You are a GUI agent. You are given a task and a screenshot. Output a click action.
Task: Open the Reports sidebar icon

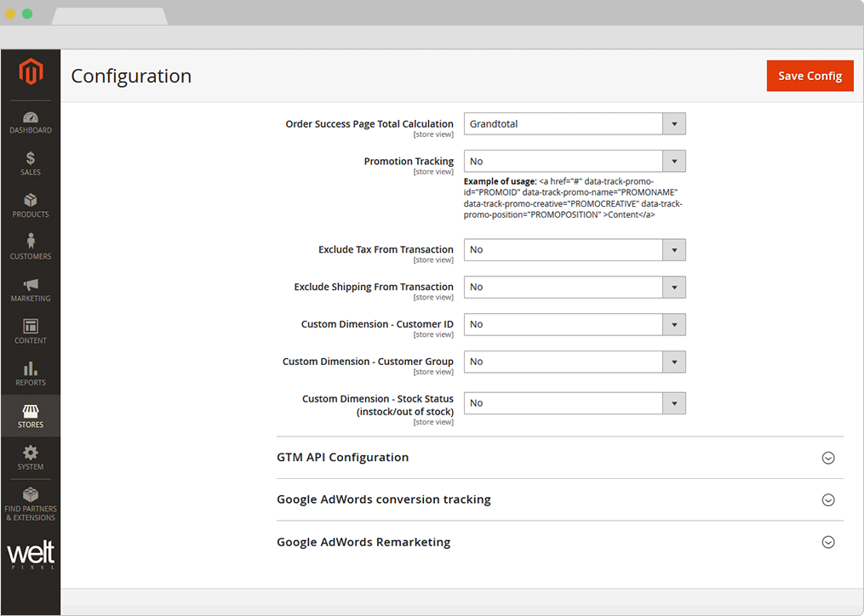[31, 373]
